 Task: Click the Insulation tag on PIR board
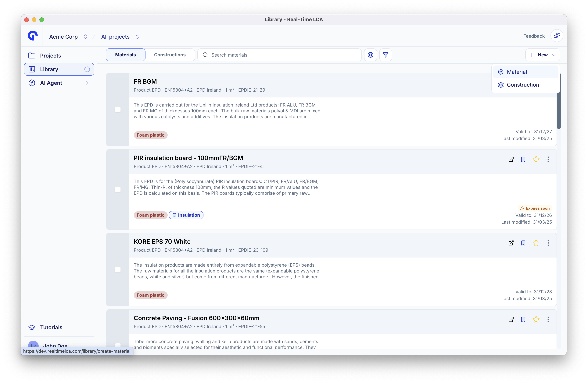[x=186, y=215]
